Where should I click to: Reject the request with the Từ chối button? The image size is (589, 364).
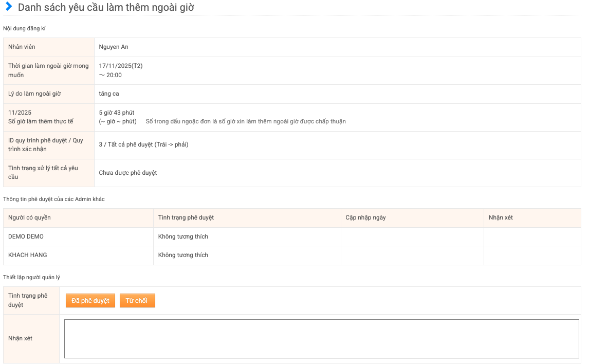click(x=137, y=301)
